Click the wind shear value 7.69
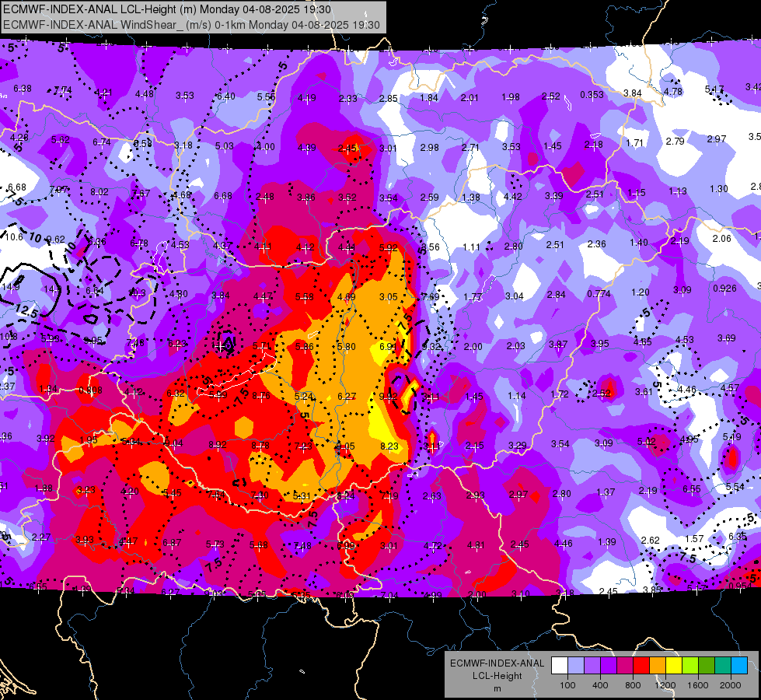 (430, 296)
